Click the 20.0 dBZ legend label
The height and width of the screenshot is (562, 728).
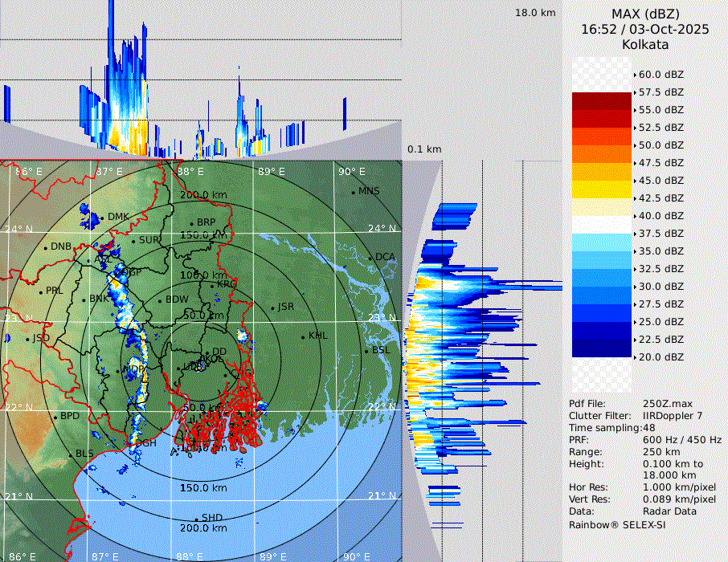[661, 357]
